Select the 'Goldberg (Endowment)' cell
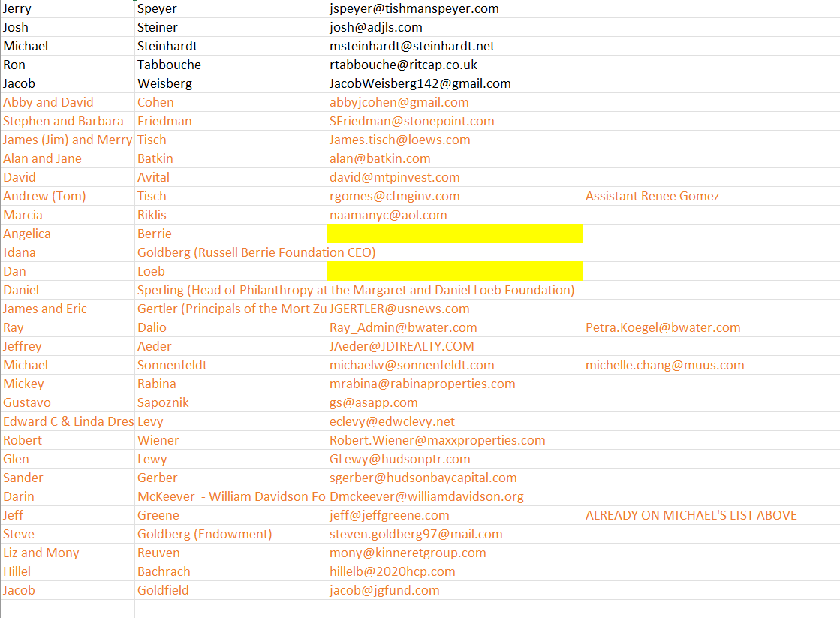This screenshot has width=840, height=618. 204,534
